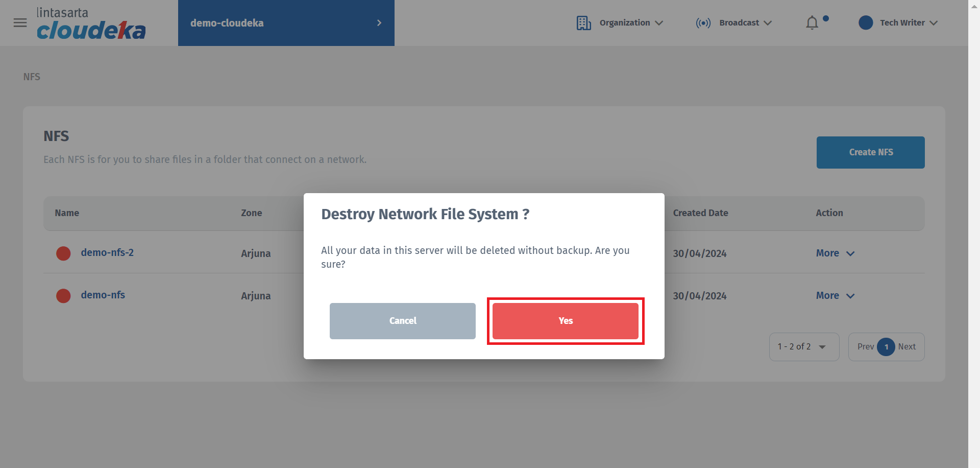
Task: Expand More actions for demo-nfs
Action: click(835, 296)
